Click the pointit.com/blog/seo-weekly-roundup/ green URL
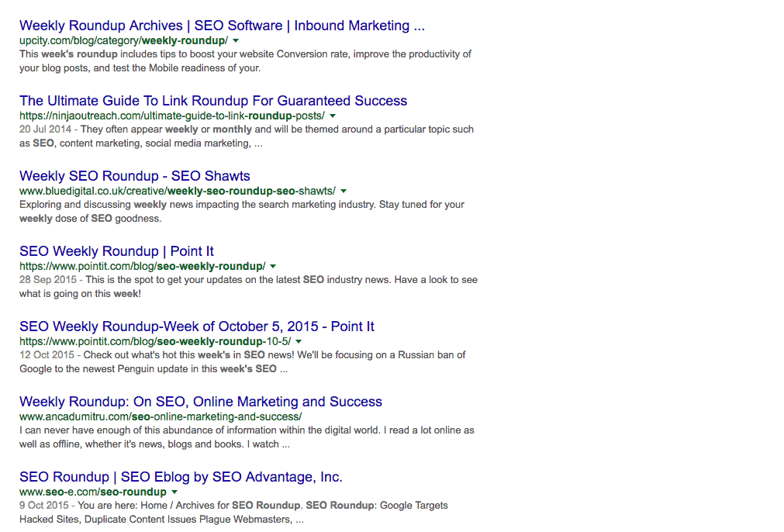This screenshot has width=784, height=532. (143, 267)
